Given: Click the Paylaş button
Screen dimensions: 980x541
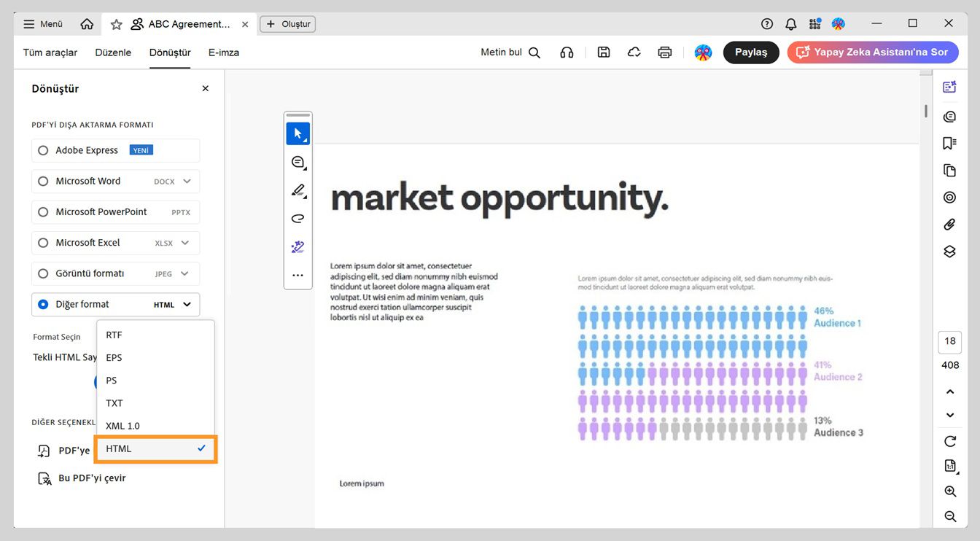Looking at the screenshot, I should [x=751, y=52].
